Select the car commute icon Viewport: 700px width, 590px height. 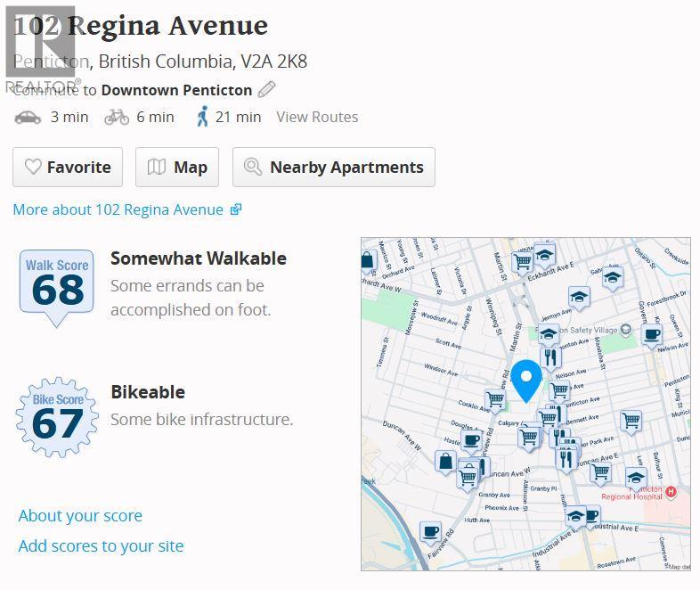(x=28, y=117)
